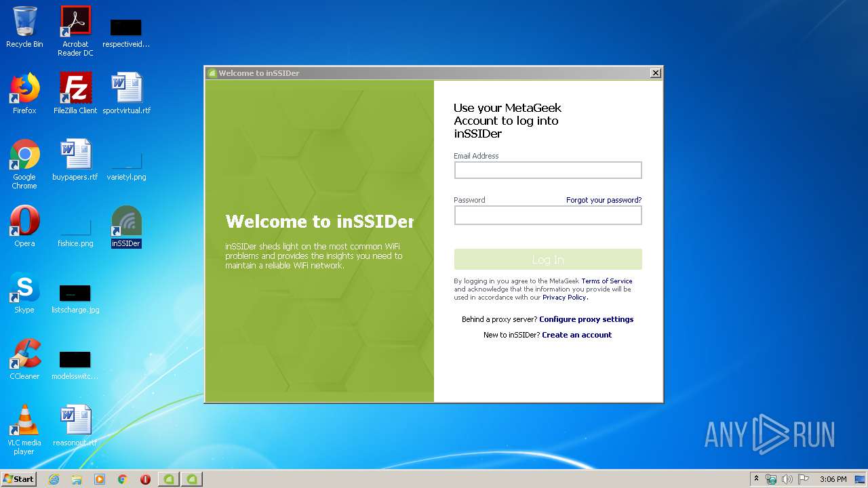
Task: Select varietyl.png file icon
Action: [126, 167]
